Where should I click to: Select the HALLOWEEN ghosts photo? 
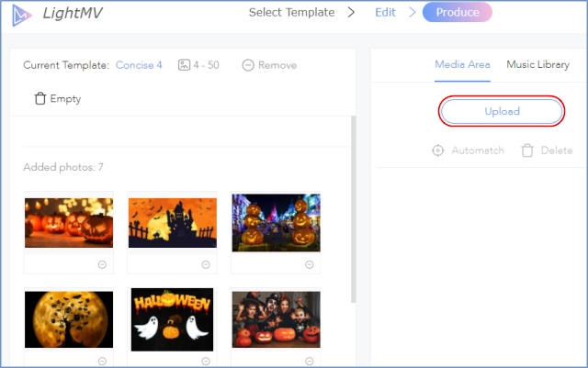[172, 319]
